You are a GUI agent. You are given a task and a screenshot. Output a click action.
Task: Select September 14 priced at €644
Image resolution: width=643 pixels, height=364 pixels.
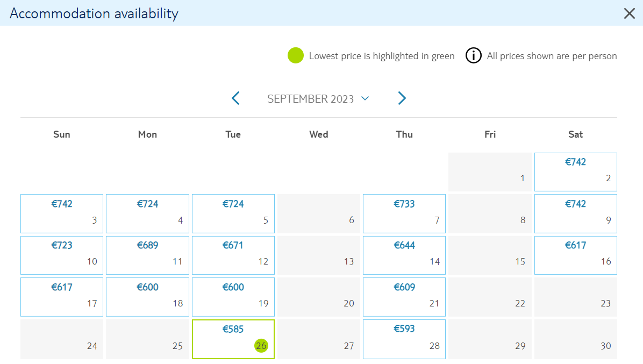404,255
